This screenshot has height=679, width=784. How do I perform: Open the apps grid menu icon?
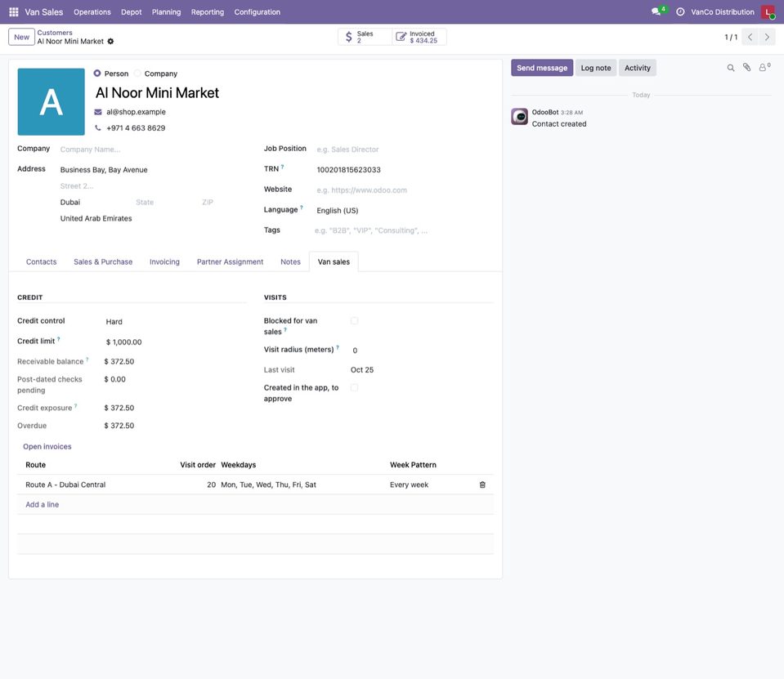pyautogui.click(x=14, y=11)
